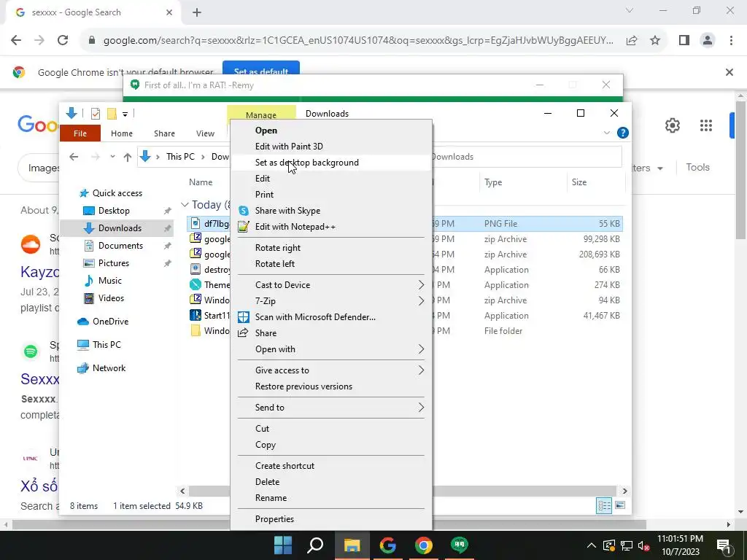Open Videos in the navigation pane
The image size is (747, 560).
111,298
